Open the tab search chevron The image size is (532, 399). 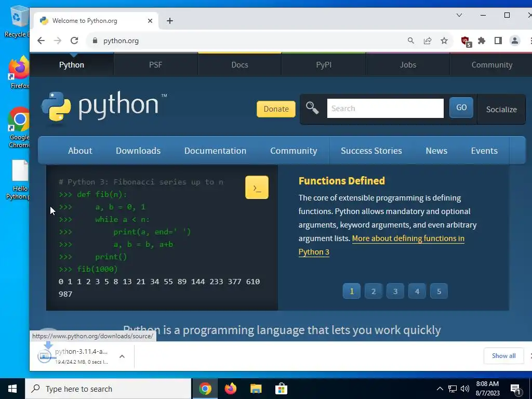(459, 15)
